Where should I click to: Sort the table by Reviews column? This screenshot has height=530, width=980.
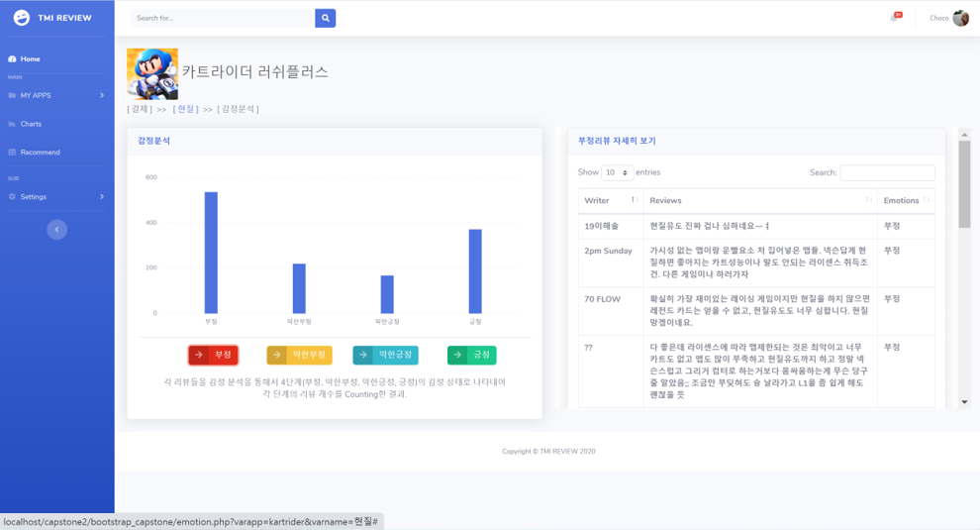(760, 201)
